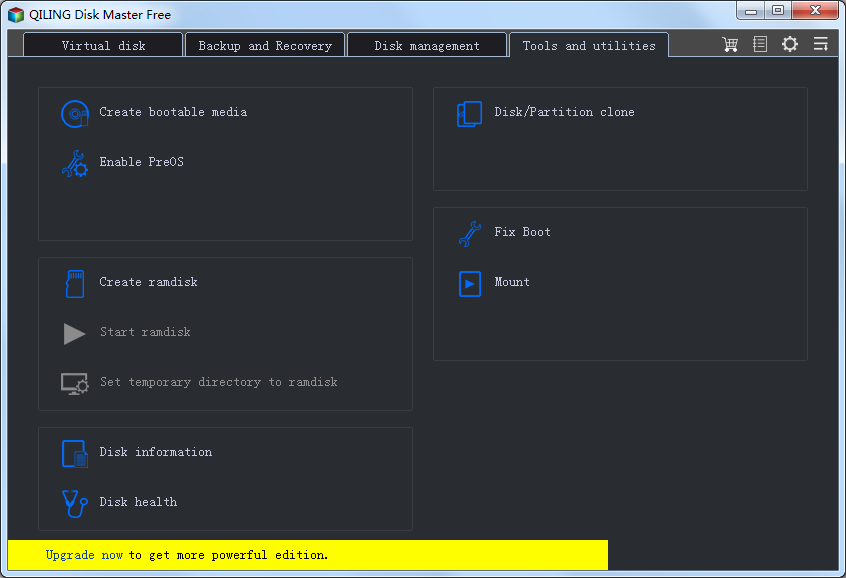Maximize the QILING Disk Master window
The width and height of the screenshot is (846, 578).
(778, 11)
